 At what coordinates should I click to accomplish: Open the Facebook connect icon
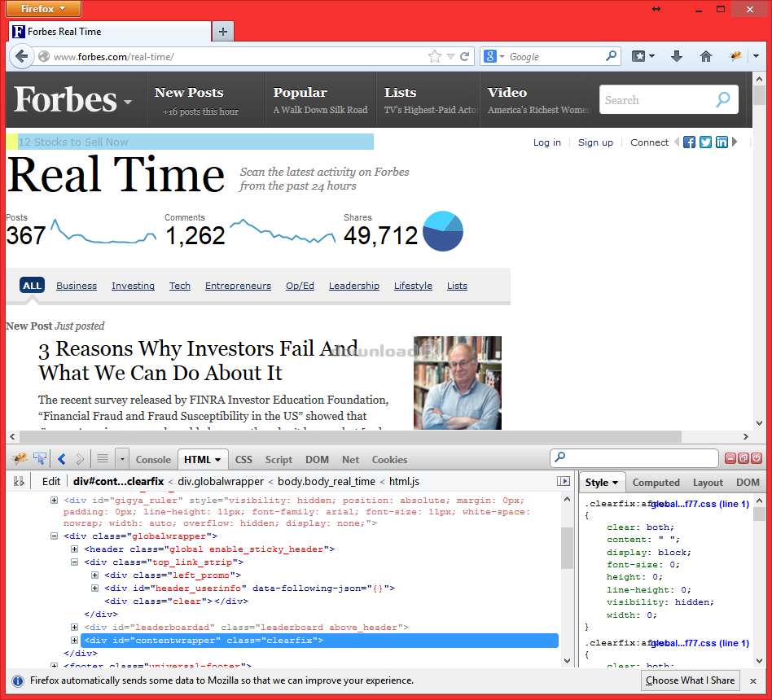(x=689, y=142)
